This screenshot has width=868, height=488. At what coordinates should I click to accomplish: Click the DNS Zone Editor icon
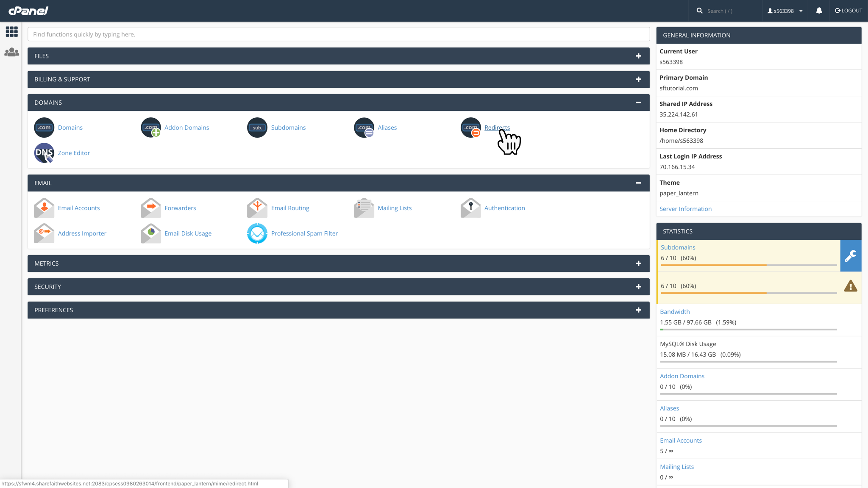(x=44, y=153)
